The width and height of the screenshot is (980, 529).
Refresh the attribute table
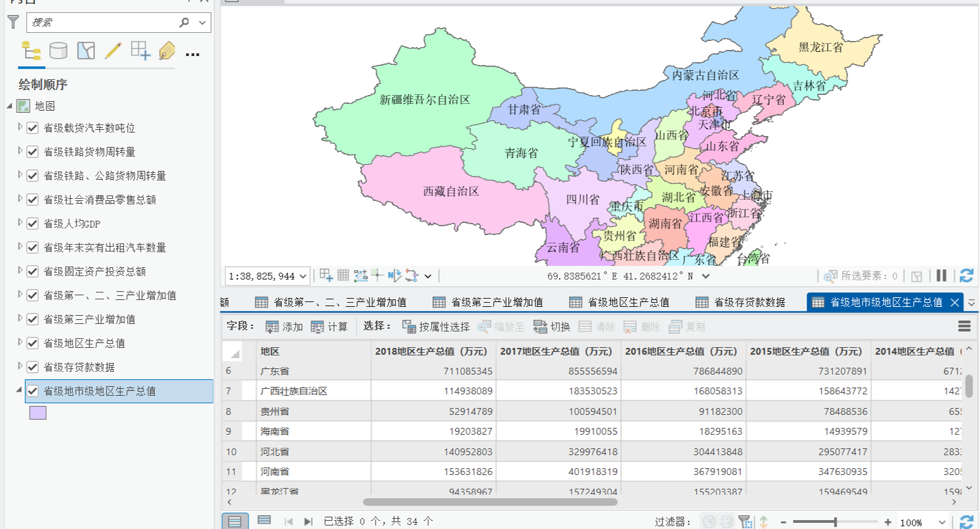(x=966, y=521)
